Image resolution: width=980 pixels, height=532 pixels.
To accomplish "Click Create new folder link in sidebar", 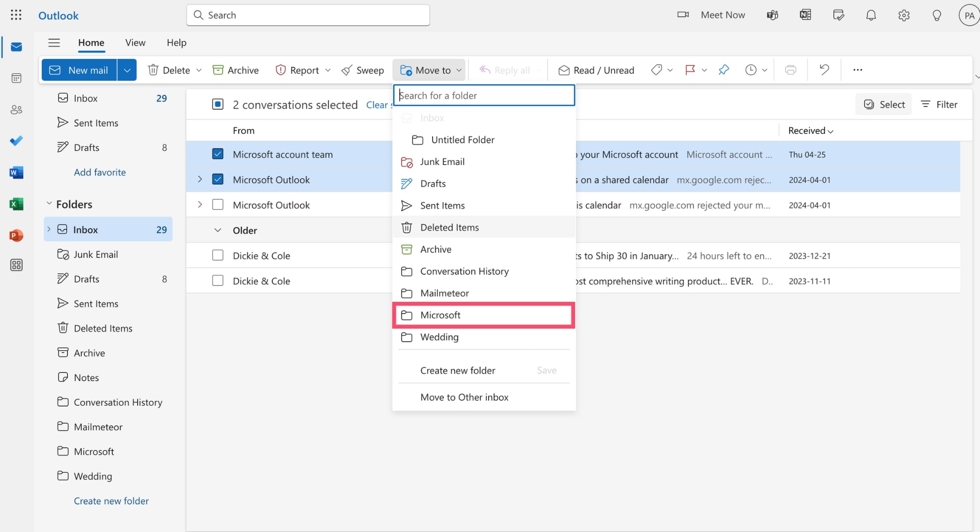I will [x=111, y=501].
